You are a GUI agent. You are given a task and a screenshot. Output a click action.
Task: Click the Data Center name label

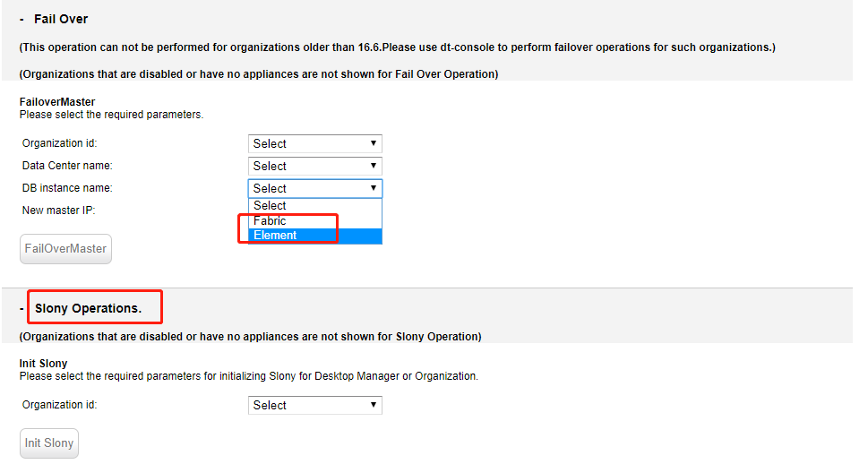pyautogui.click(x=67, y=166)
